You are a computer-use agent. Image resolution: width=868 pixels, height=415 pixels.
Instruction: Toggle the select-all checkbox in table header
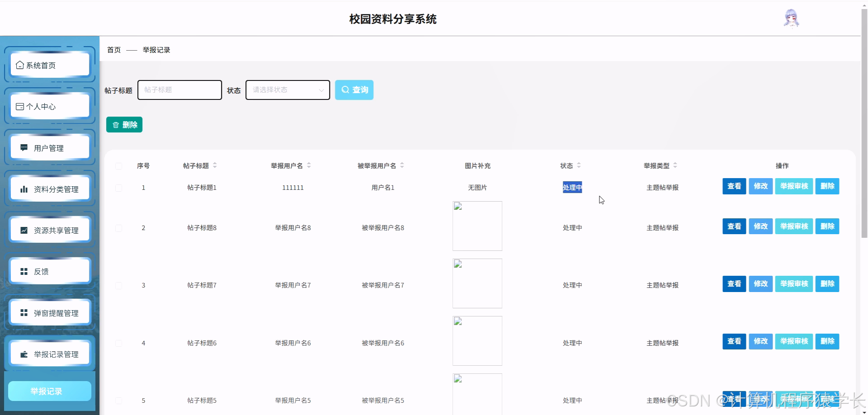pyautogui.click(x=119, y=166)
